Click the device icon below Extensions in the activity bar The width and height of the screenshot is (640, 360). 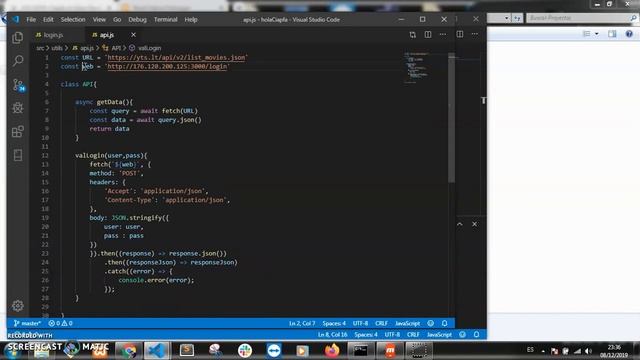pyautogui.click(x=18, y=155)
